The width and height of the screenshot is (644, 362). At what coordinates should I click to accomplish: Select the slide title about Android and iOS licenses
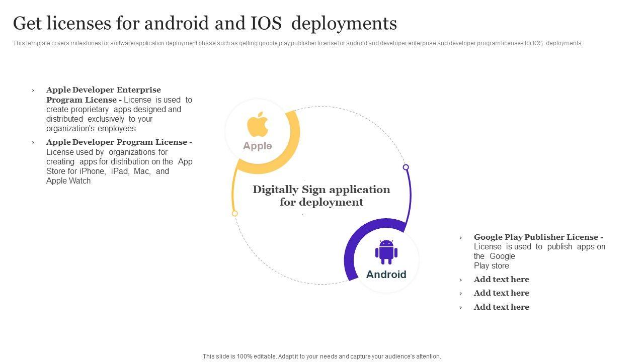pos(205,23)
